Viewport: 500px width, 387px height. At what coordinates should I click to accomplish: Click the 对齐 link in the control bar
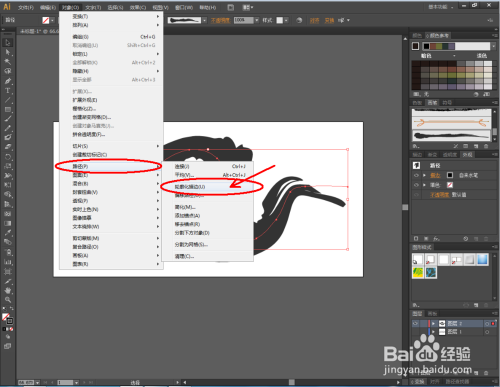click(314, 20)
